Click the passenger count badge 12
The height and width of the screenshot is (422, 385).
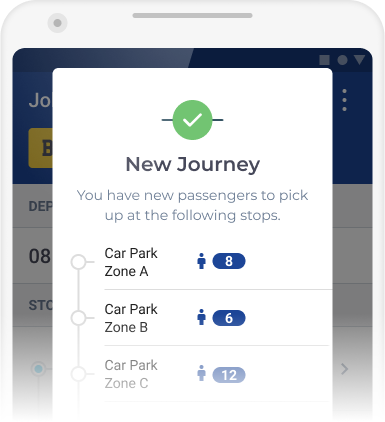(229, 375)
